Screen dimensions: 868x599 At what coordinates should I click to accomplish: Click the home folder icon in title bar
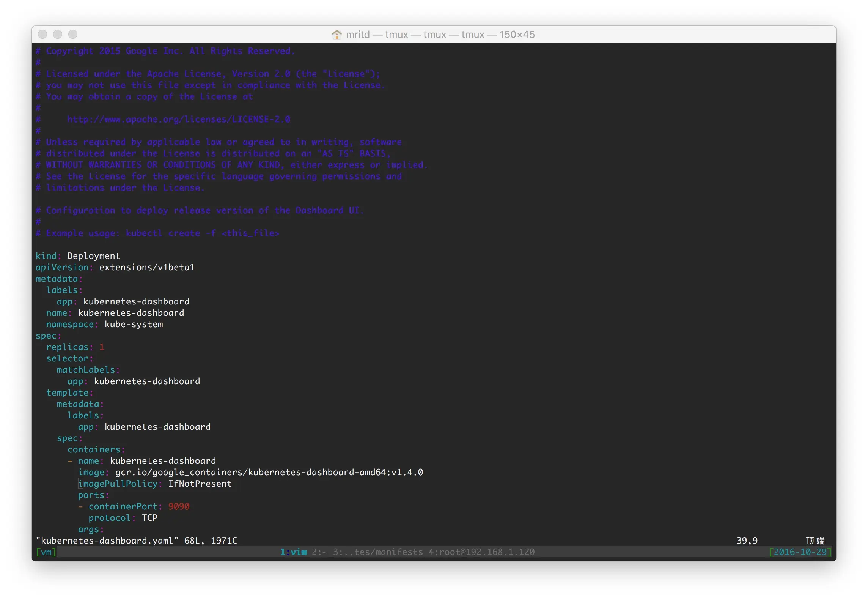336,35
